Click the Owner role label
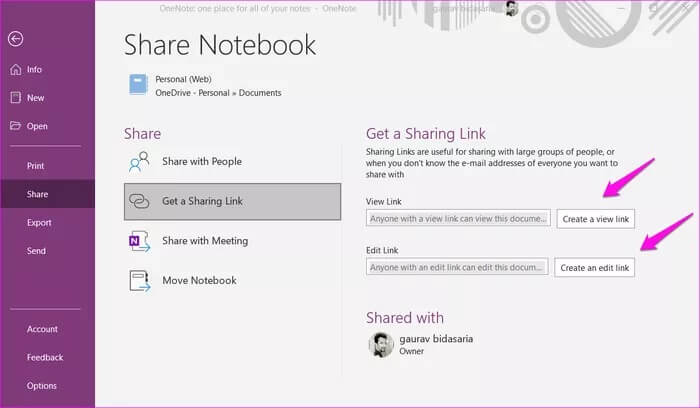The image size is (700, 408). 412,351
